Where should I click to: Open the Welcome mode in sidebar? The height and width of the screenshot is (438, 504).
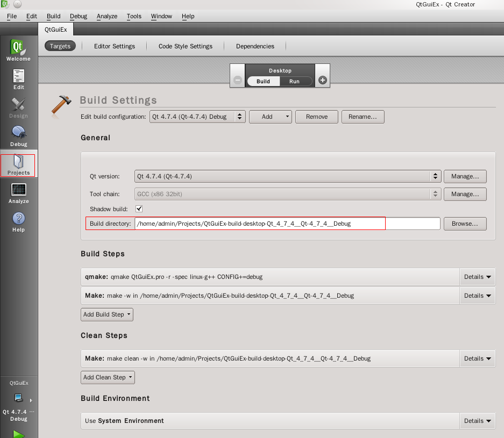point(18,50)
